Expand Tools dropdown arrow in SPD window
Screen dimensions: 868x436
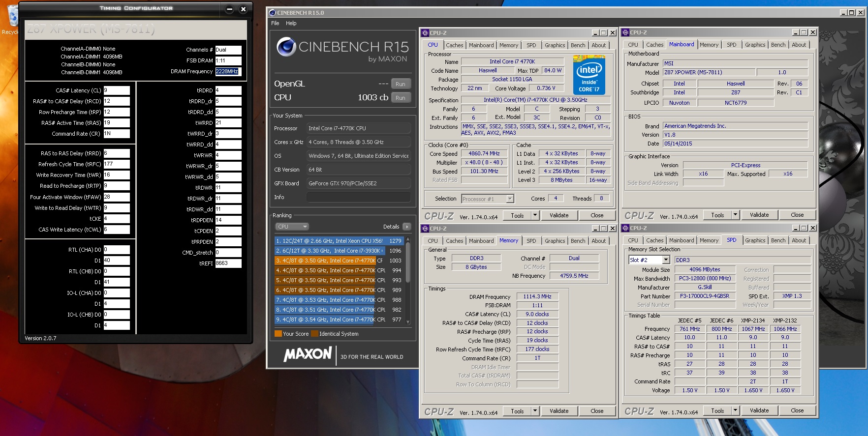click(736, 410)
